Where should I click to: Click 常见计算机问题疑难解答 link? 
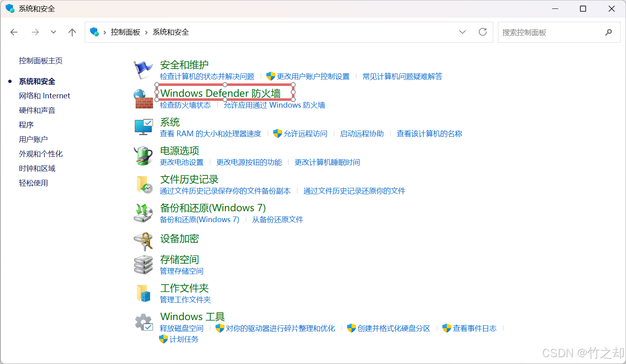click(x=402, y=77)
